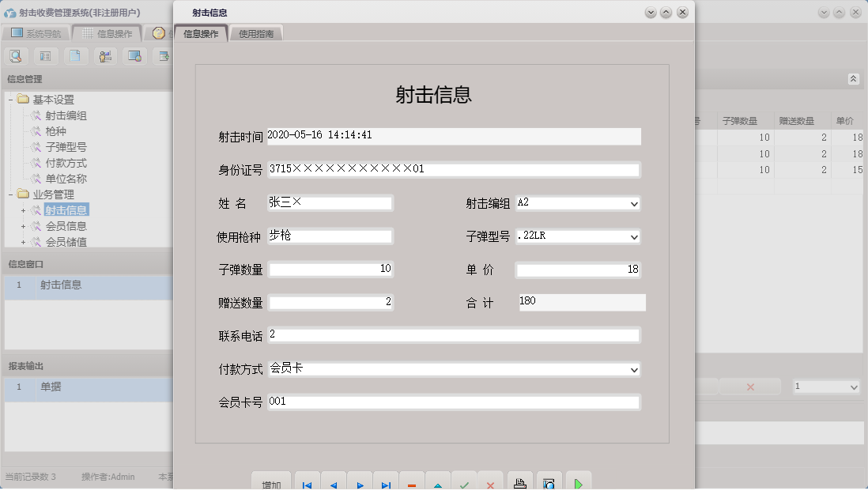868x502 pixels.
Task: Click the print icon in the bottom navigator
Action: pos(519,483)
